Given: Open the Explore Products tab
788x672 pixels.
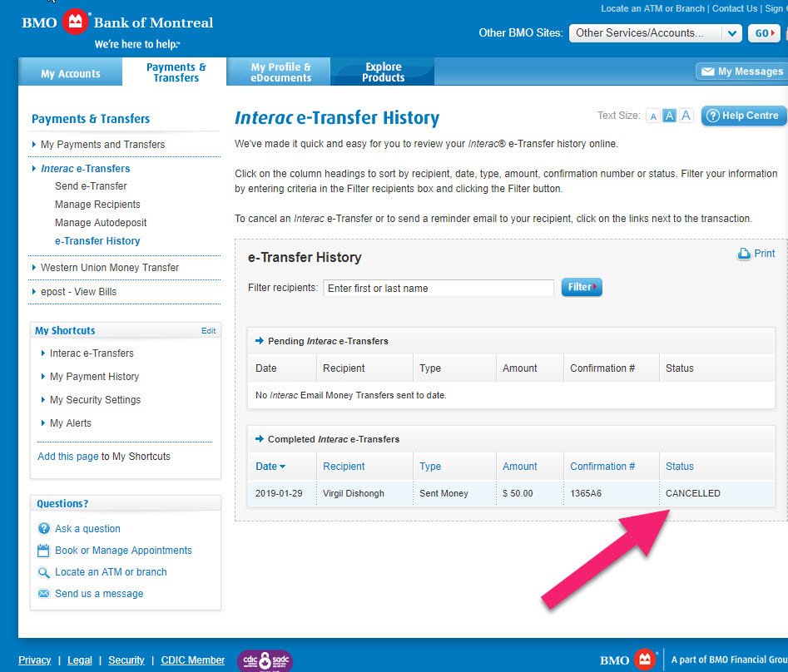Looking at the screenshot, I should tap(383, 72).
